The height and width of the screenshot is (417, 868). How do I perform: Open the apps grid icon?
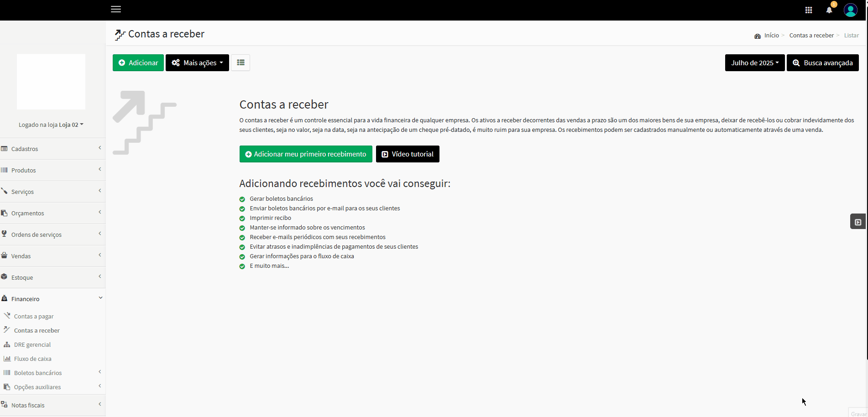[808, 10]
